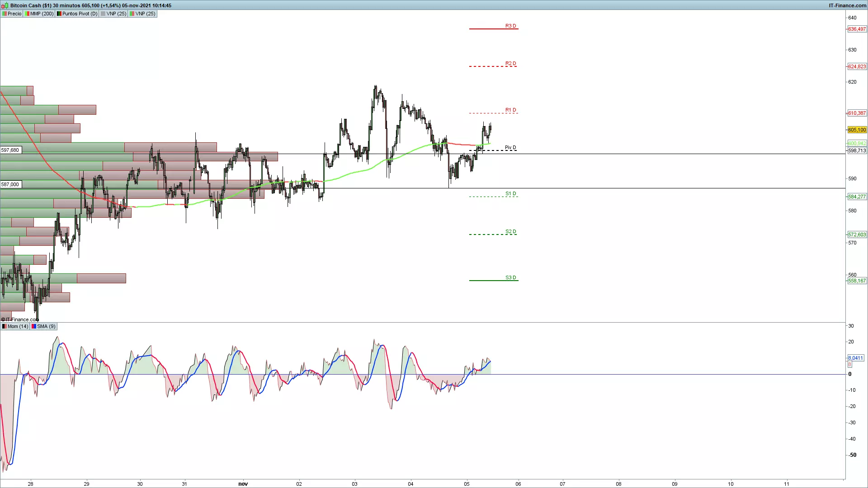Click the 584,277 price axis label

[857, 197]
